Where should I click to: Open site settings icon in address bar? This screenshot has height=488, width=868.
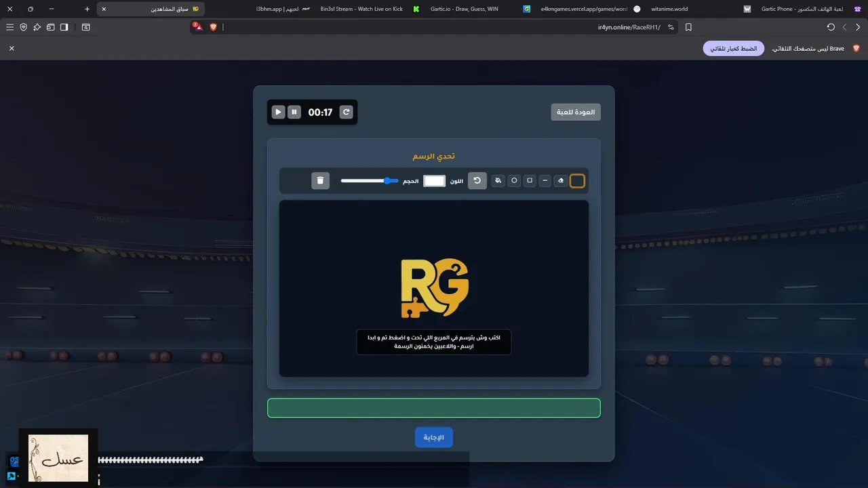671,27
